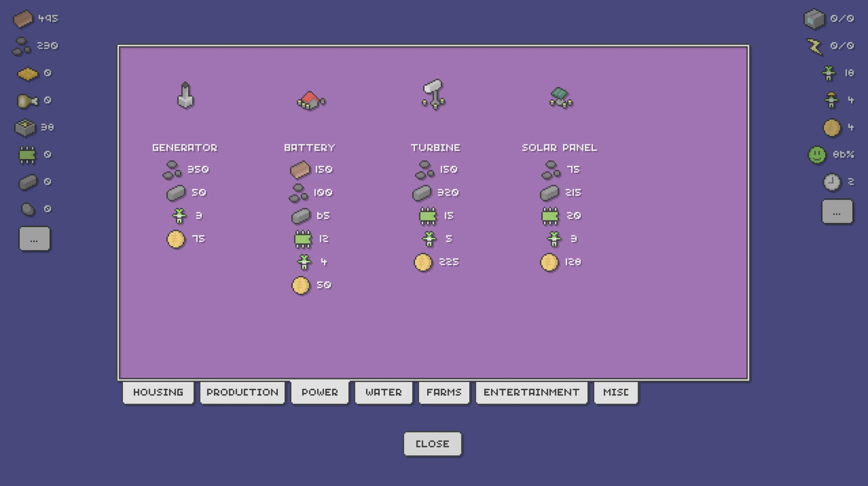The image size is (868, 486).
Task: Click the crate resource icon showing 30
Action: point(25,128)
